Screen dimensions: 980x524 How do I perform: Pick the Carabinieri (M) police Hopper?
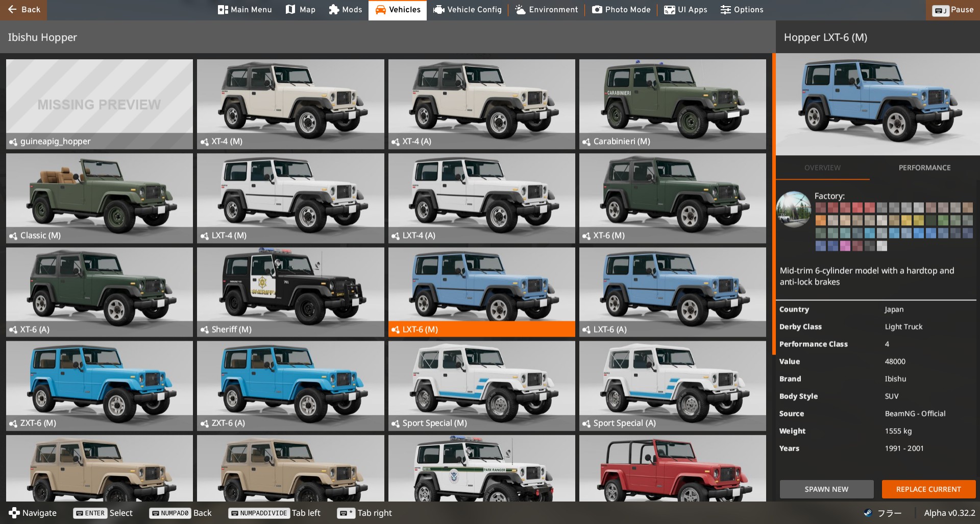pos(672,104)
